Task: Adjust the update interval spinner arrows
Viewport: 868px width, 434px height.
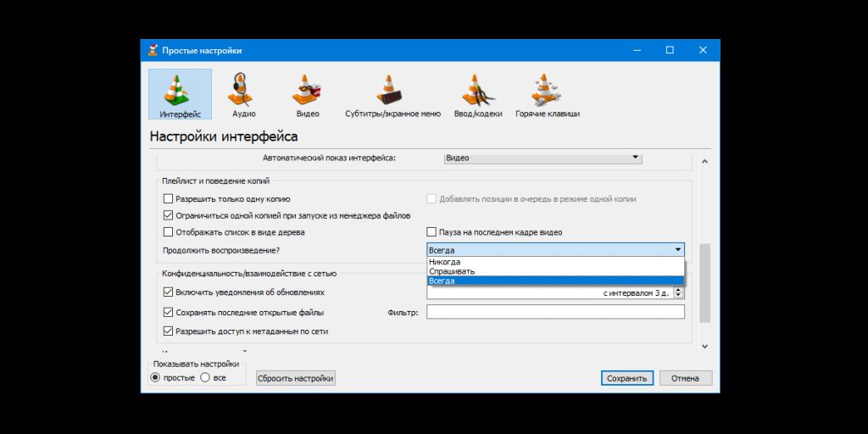Action: [679, 292]
